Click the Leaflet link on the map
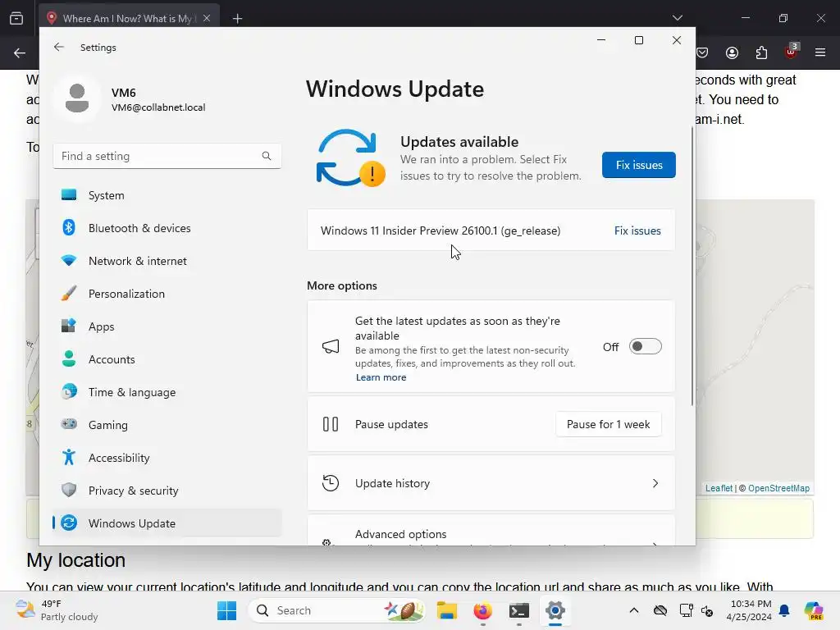This screenshot has height=630, width=840. [x=719, y=488]
